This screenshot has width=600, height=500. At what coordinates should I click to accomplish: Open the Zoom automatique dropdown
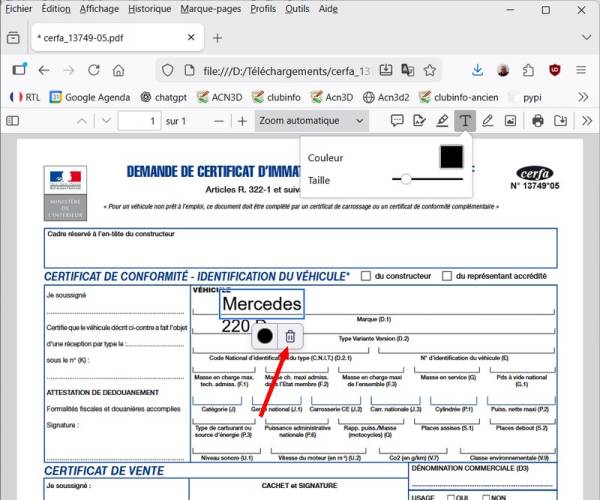pos(312,121)
